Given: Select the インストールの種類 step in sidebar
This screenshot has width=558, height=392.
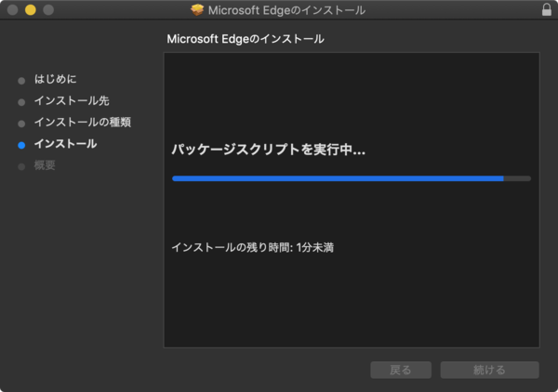Looking at the screenshot, I should [x=83, y=123].
